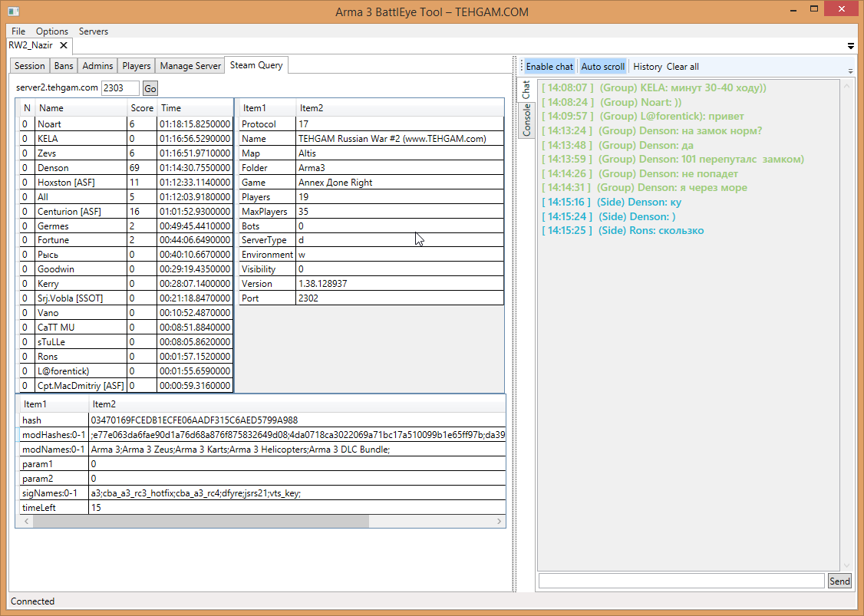This screenshot has height=616, width=864.
Task: Switch to the Manage Server tab
Action: (190, 65)
